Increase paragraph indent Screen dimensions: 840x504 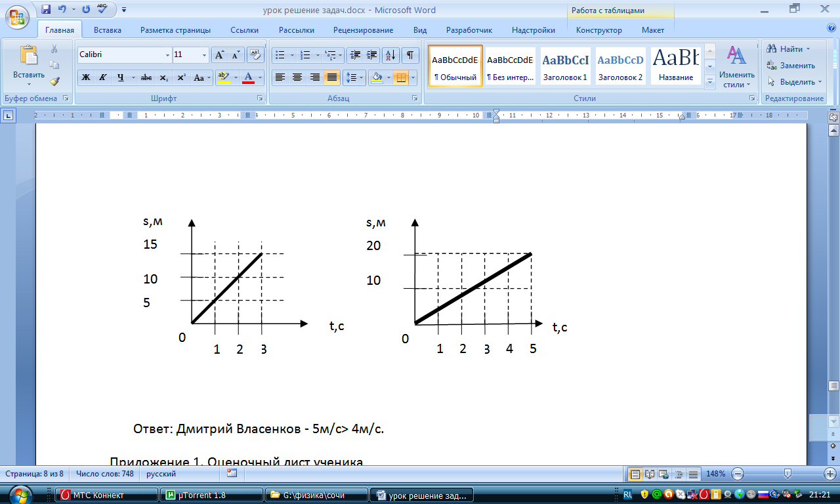(x=371, y=55)
